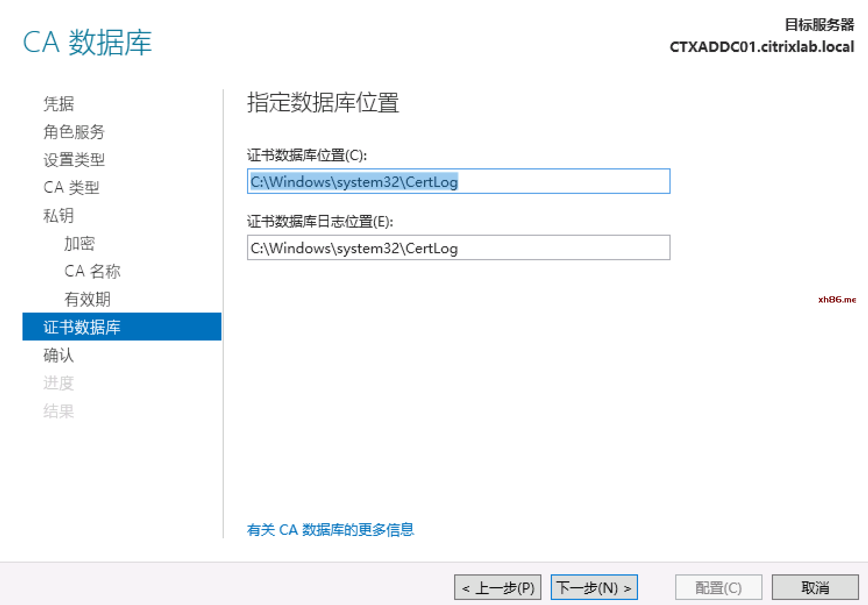This screenshot has height=605, width=868.
Task: Click the CA 数据库 page title
Action: (87, 43)
